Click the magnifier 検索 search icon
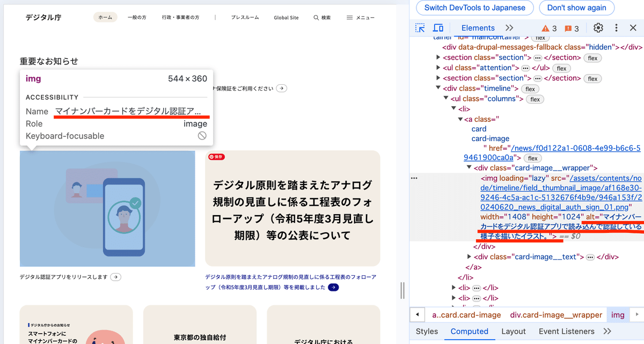This screenshot has height=344, width=644. (x=316, y=18)
